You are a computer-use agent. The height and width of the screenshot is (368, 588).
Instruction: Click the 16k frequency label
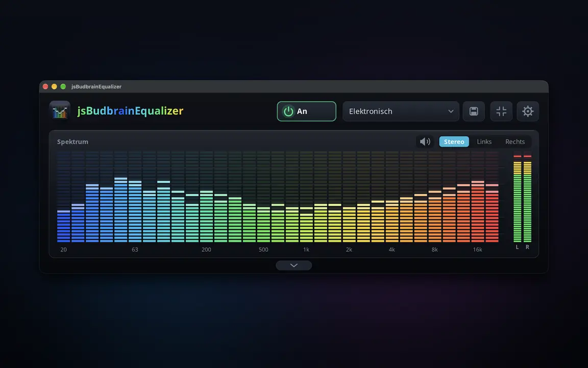[x=477, y=250]
